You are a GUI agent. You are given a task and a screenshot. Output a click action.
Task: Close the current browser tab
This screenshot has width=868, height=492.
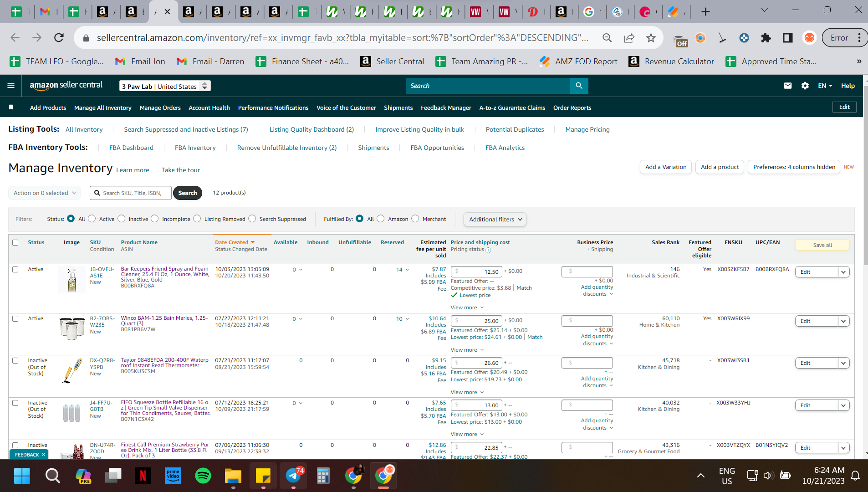click(167, 12)
